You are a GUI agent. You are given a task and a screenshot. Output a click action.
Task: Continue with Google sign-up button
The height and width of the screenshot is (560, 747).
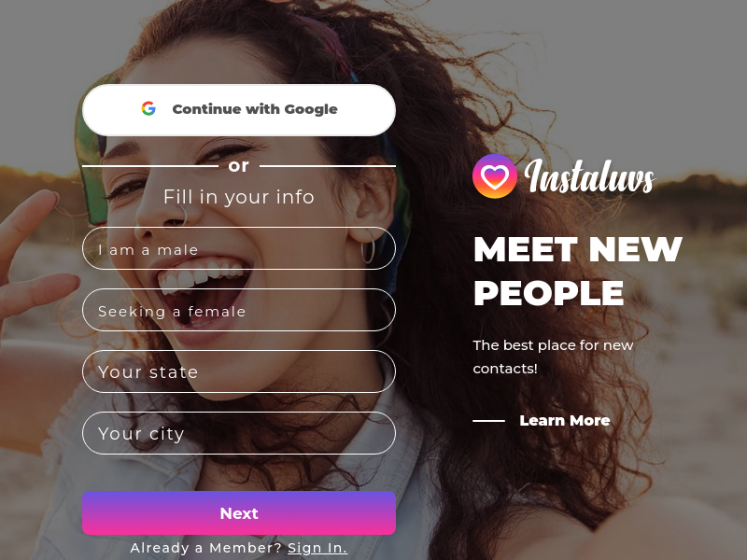point(239,110)
